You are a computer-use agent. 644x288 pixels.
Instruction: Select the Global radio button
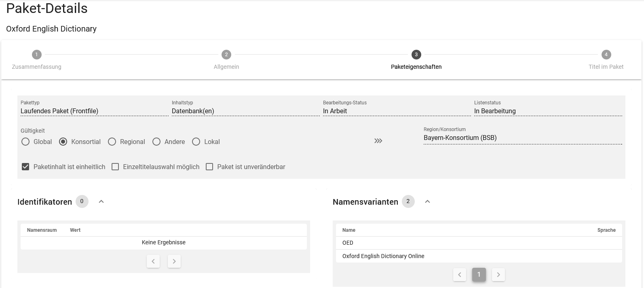click(x=25, y=142)
